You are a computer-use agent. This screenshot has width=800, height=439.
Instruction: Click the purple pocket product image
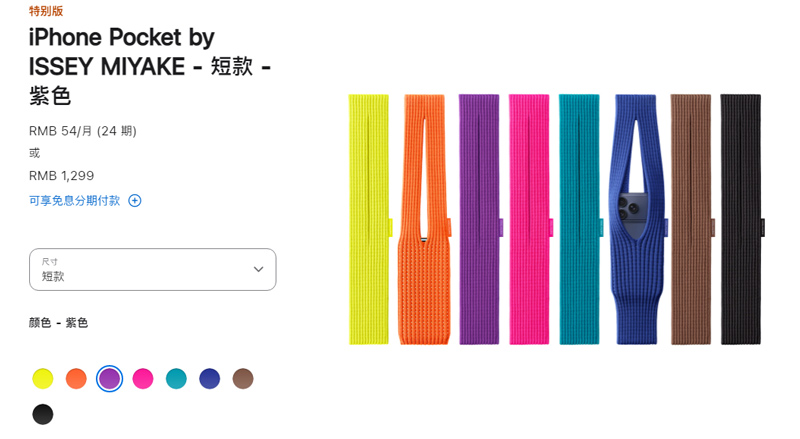[480, 219]
